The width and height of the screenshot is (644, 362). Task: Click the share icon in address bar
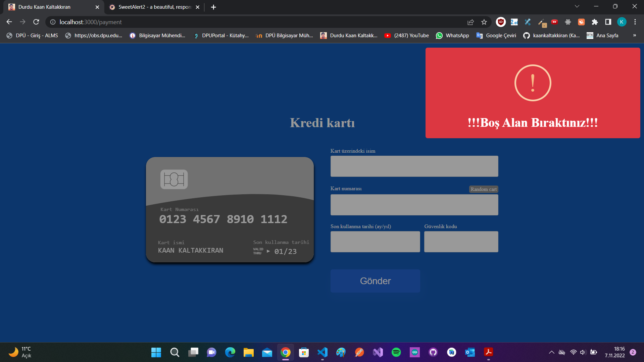pyautogui.click(x=470, y=22)
